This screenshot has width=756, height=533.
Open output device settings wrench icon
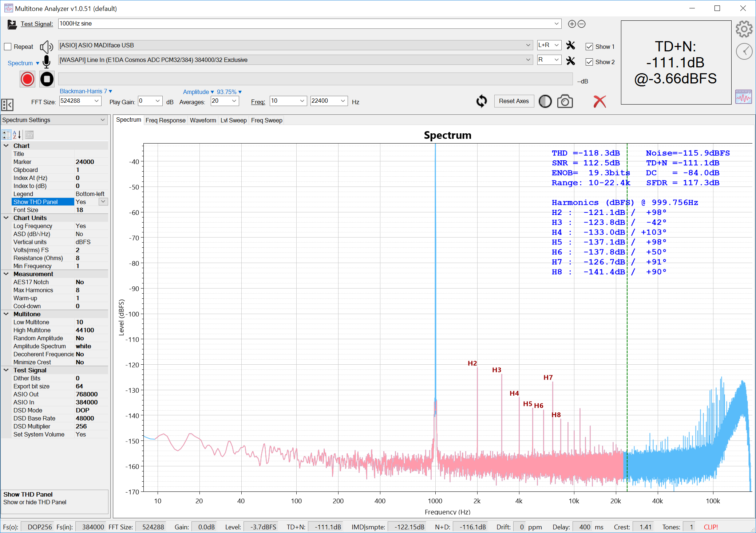click(571, 45)
